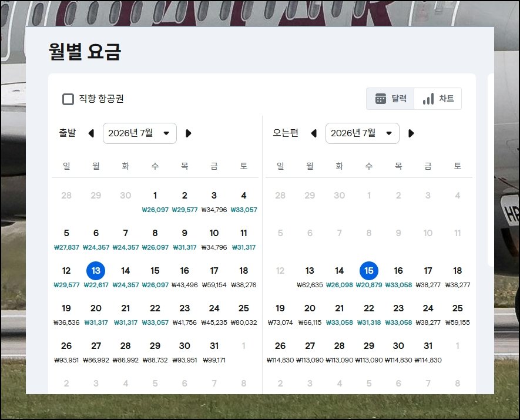Select departure July 1 priced ₩26,097
520x420 pixels.
[155, 201]
